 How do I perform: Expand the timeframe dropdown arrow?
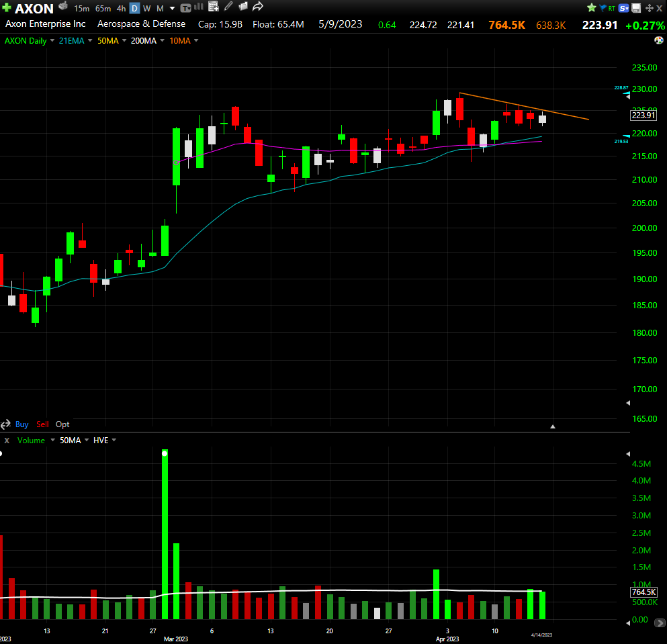[x=172, y=9]
